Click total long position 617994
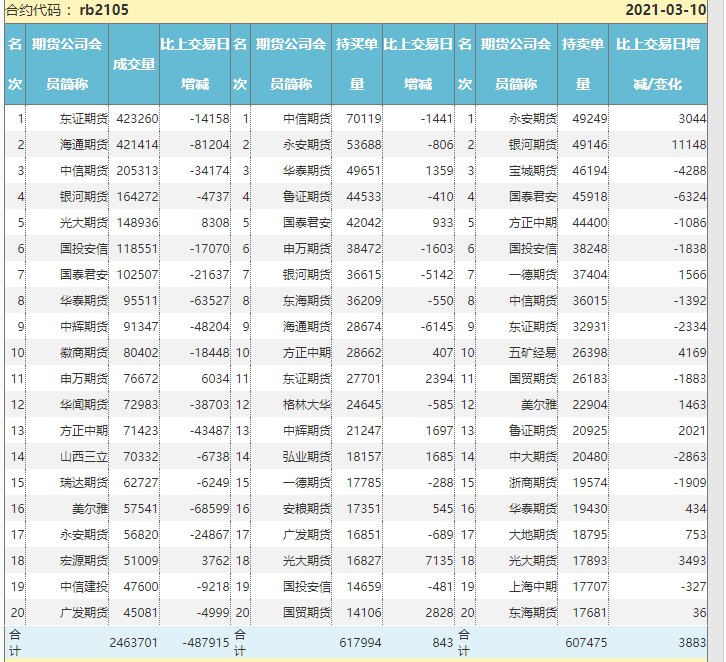 (x=360, y=643)
